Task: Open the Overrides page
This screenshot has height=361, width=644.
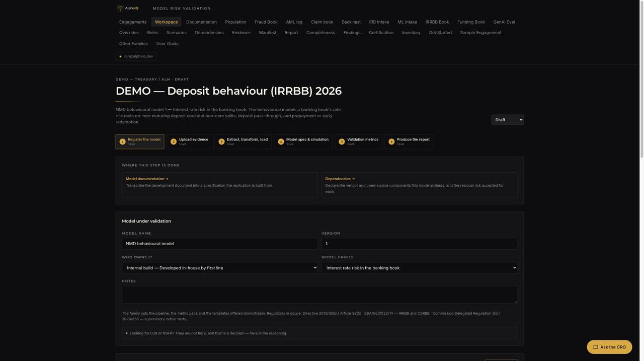Action: pos(129,33)
